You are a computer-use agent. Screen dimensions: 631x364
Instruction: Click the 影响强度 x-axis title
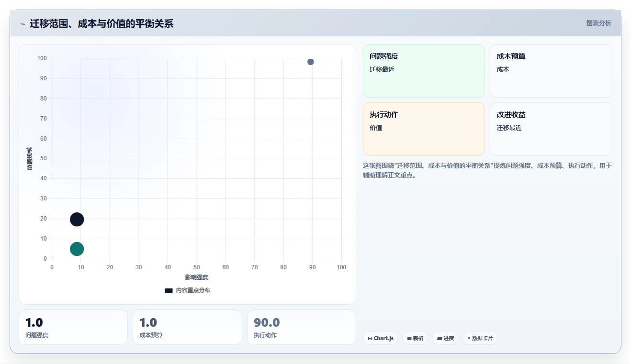(197, 277)
